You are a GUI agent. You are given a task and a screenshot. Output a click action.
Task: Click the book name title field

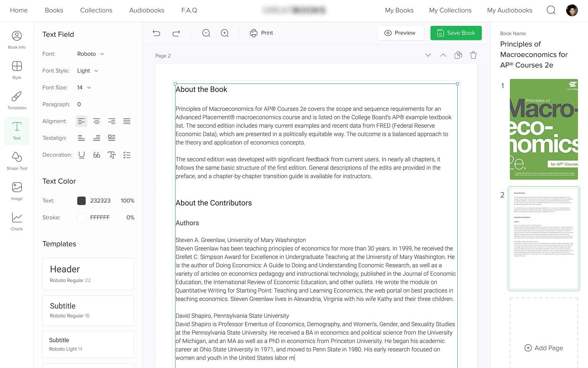pos(534,54)
